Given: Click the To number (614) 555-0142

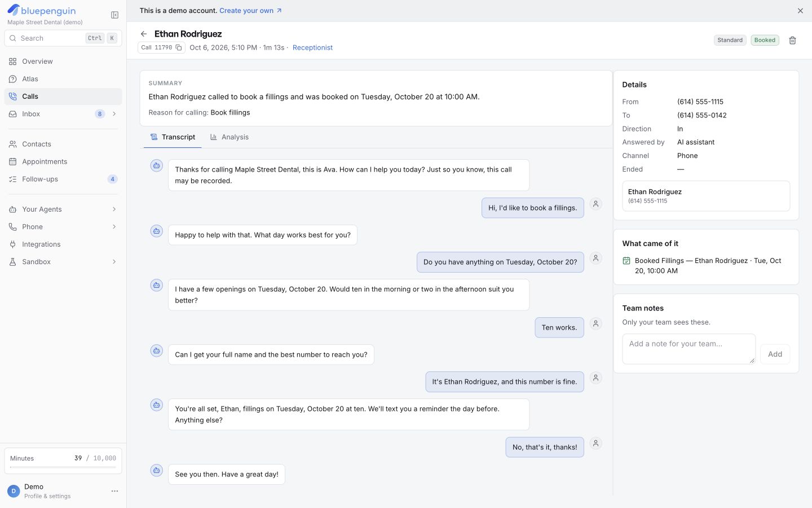Looking at the screenshot, I should 702,116.
